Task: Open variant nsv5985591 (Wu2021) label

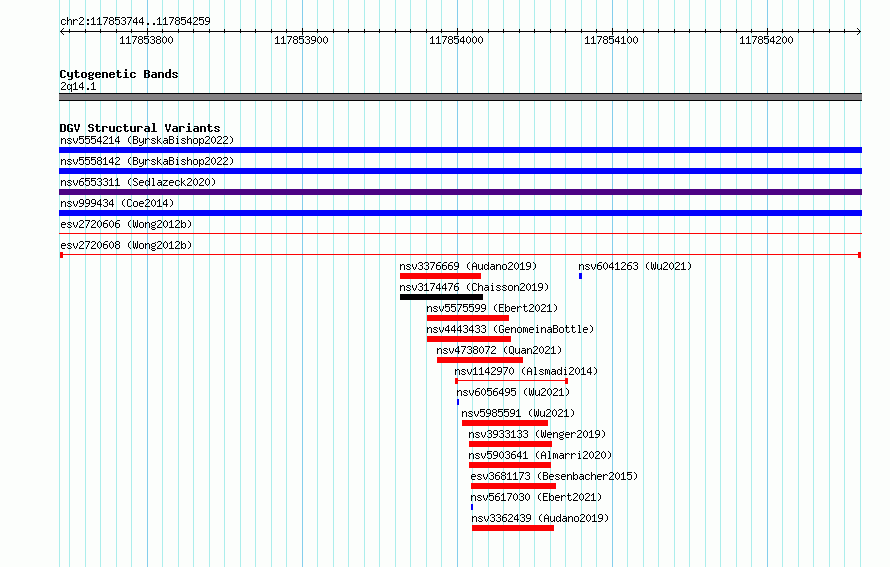Action: [x=518, y=413]
